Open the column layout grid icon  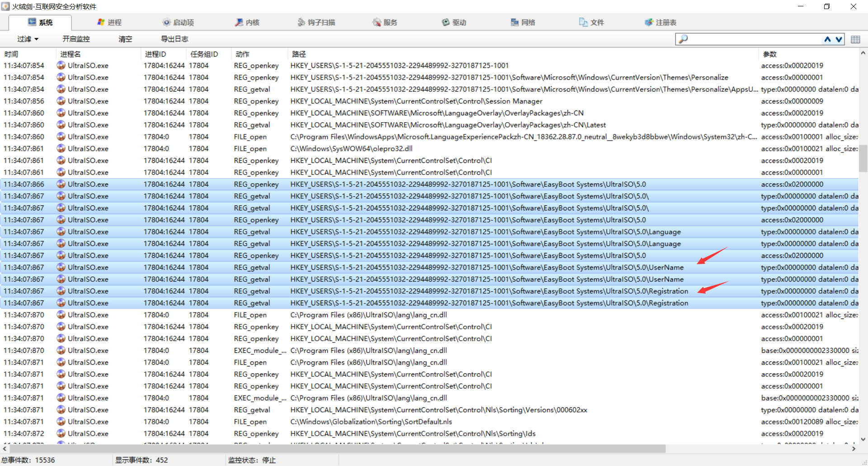(x=855, y=39)
